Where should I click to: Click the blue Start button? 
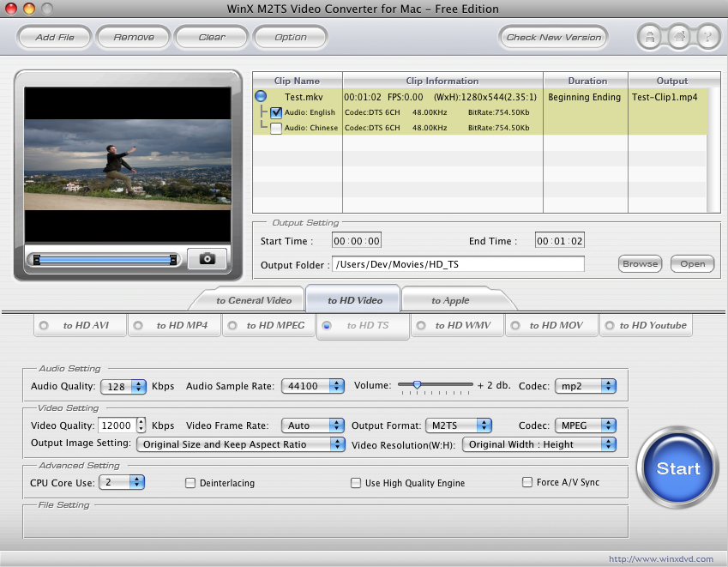pos(678,467)
